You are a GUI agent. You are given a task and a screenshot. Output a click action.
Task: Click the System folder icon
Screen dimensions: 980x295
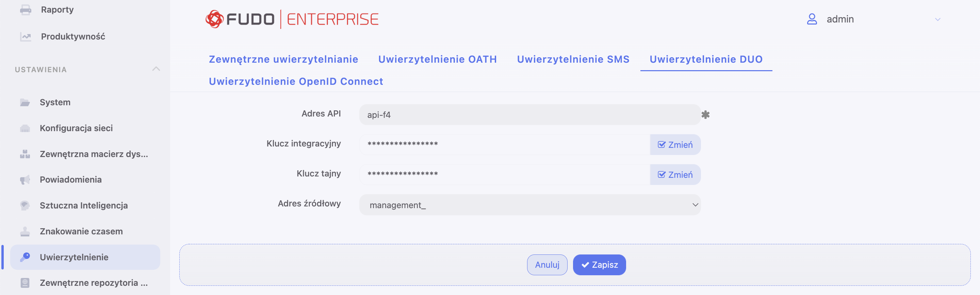(x=25, y=103)
